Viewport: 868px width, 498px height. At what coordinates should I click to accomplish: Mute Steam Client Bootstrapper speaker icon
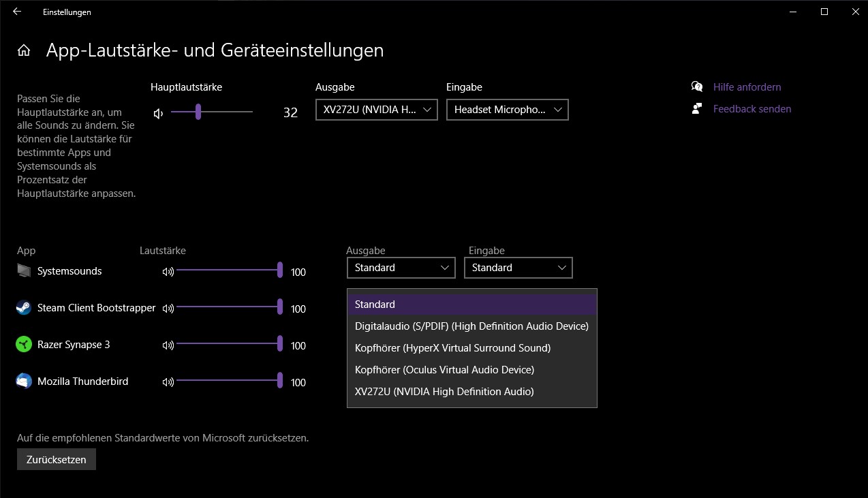click(168, 309)
